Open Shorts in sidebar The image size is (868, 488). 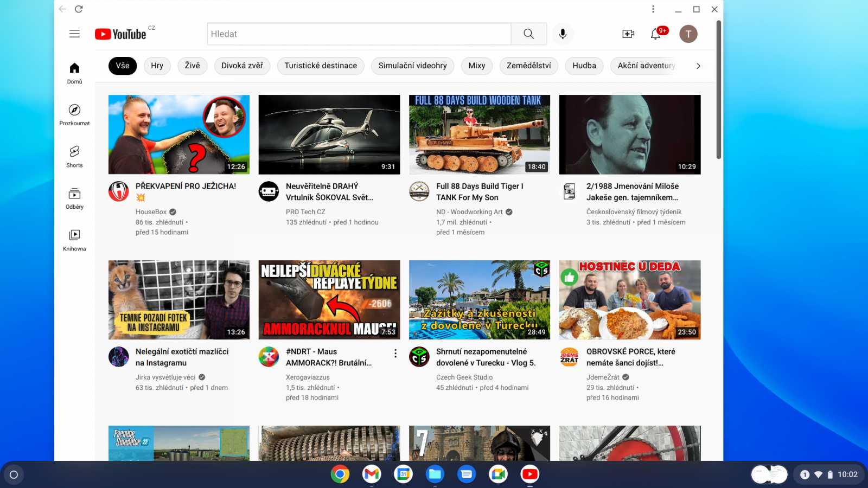74,157
